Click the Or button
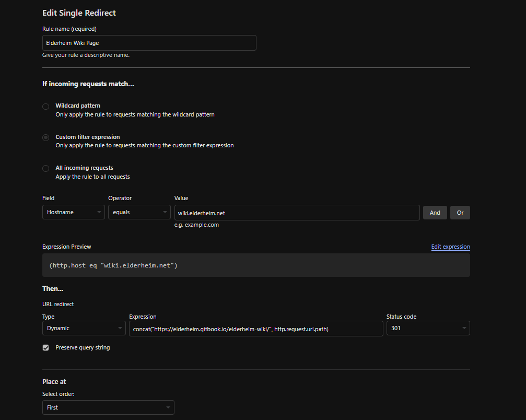The width and height of the screenshot is (526, 420). pyautogui.click(x=460, y=213)
